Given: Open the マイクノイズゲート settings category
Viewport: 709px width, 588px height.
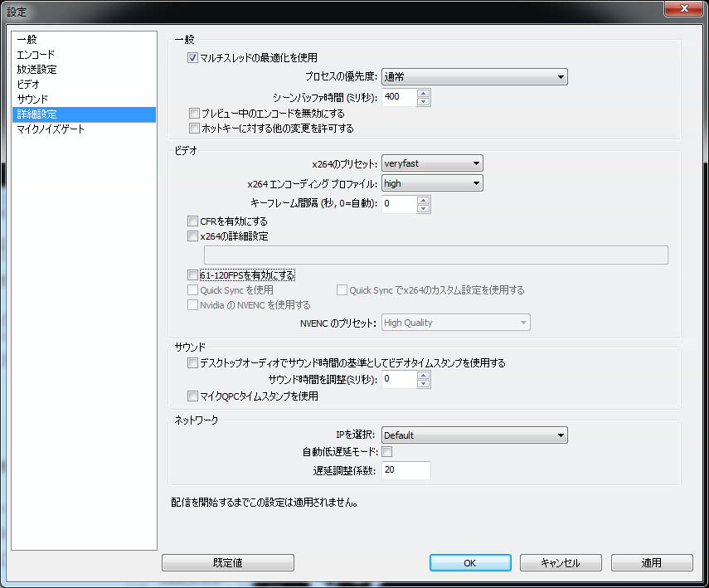Looking at the screenshot, I should (x=84, y=129).
